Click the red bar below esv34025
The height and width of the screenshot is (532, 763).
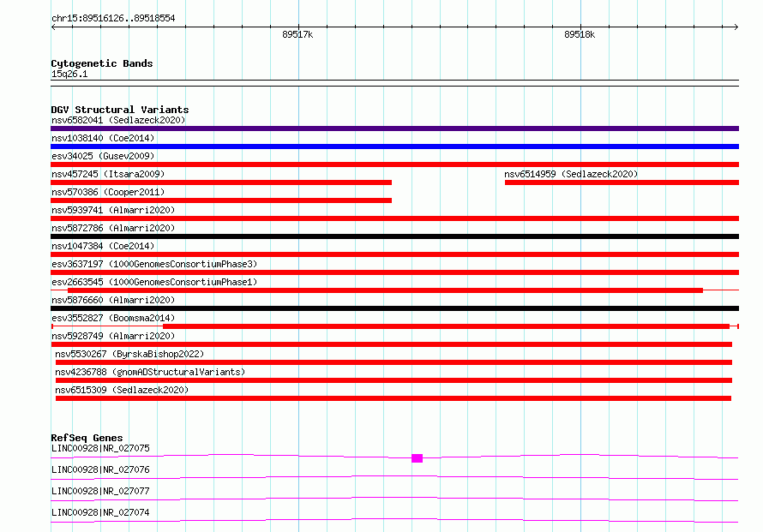(394, 164)
